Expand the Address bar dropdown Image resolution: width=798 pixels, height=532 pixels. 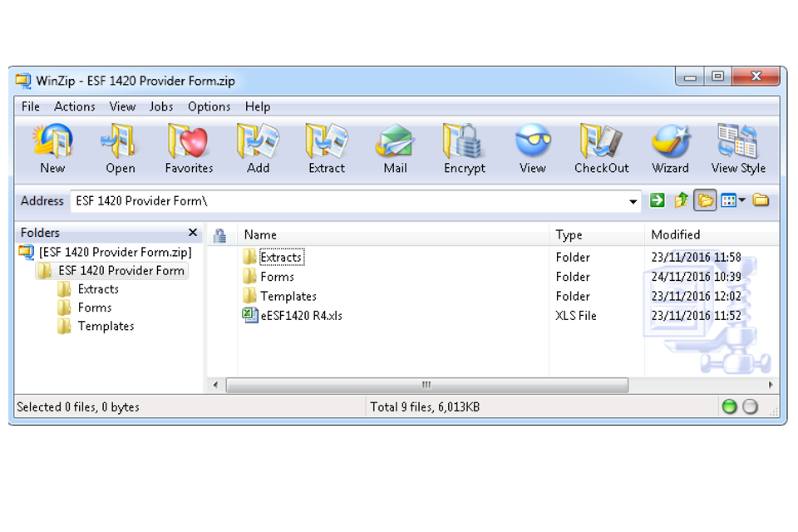633,201
